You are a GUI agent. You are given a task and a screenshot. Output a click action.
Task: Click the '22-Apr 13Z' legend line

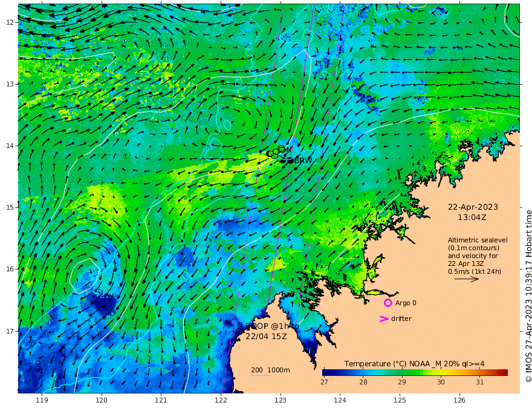tap(466, 264)
